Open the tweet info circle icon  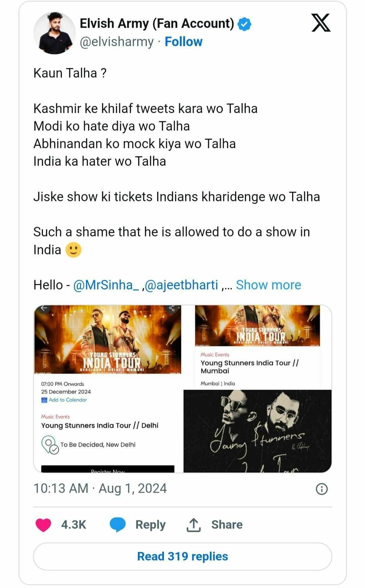[x=321, y=489]
